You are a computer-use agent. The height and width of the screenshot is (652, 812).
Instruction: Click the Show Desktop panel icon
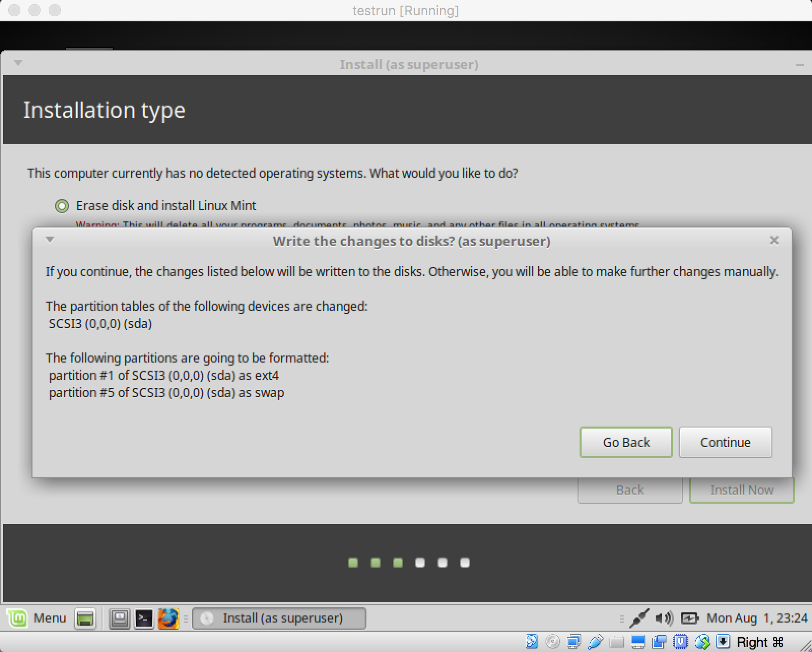[x=85, y=618]
